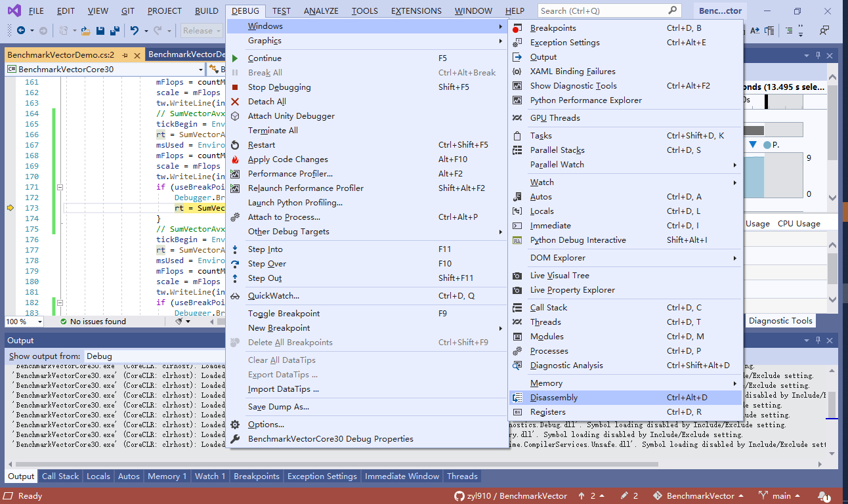Open Call Stack from Windows submenu
The width and height of the screenshot is (848, 504).
[x=625, y=308]
